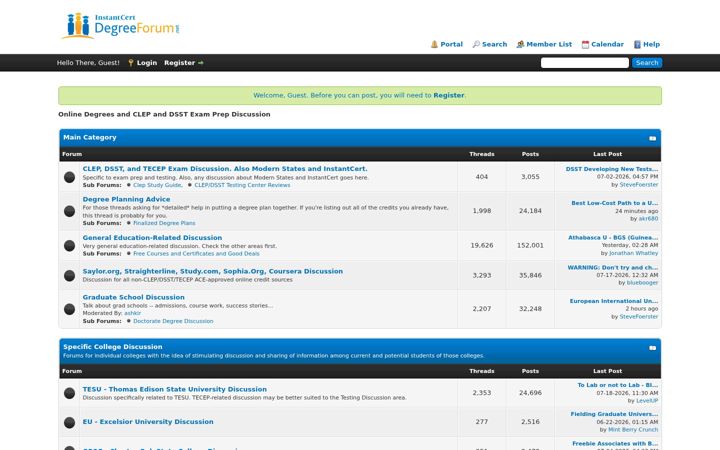Open the Search page from top menu
Screen dimensions: 720x450
click(495, 44)
